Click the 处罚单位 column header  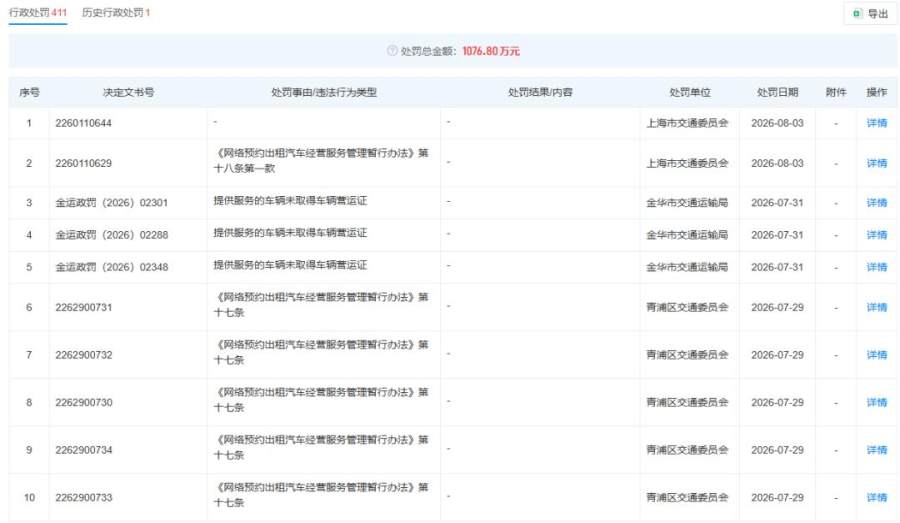tap(690, 92)
